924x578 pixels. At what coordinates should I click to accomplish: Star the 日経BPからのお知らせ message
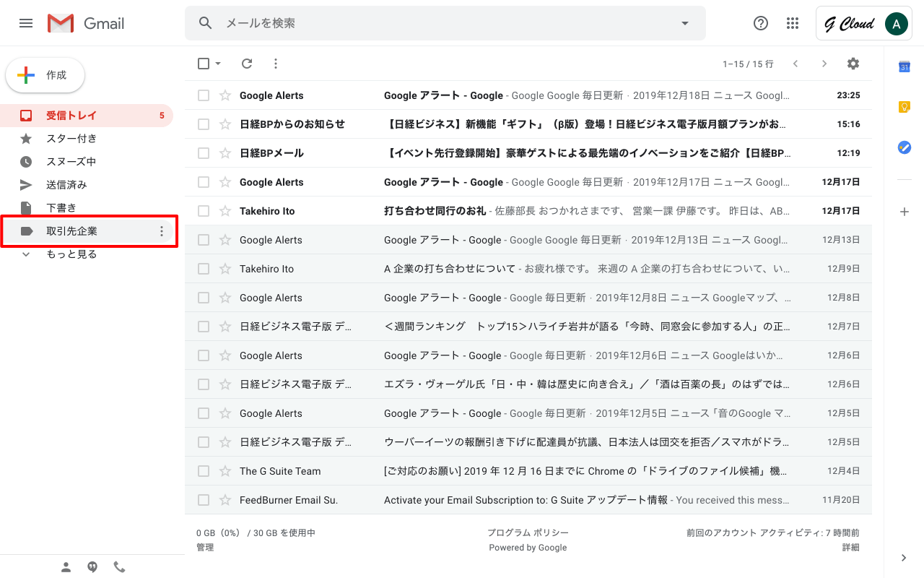pyautogui.click(x=225, y=124)
